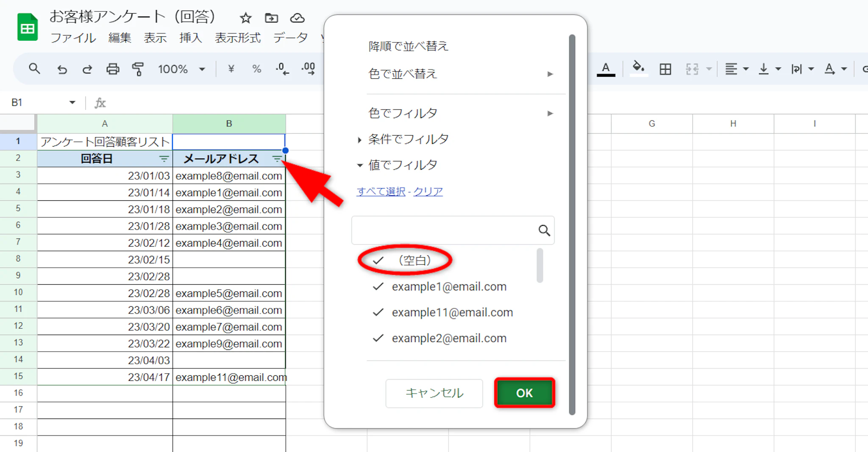Open the 100% zoom dropdown
This screenshot has width=868, height=452.
coord(181,69)
